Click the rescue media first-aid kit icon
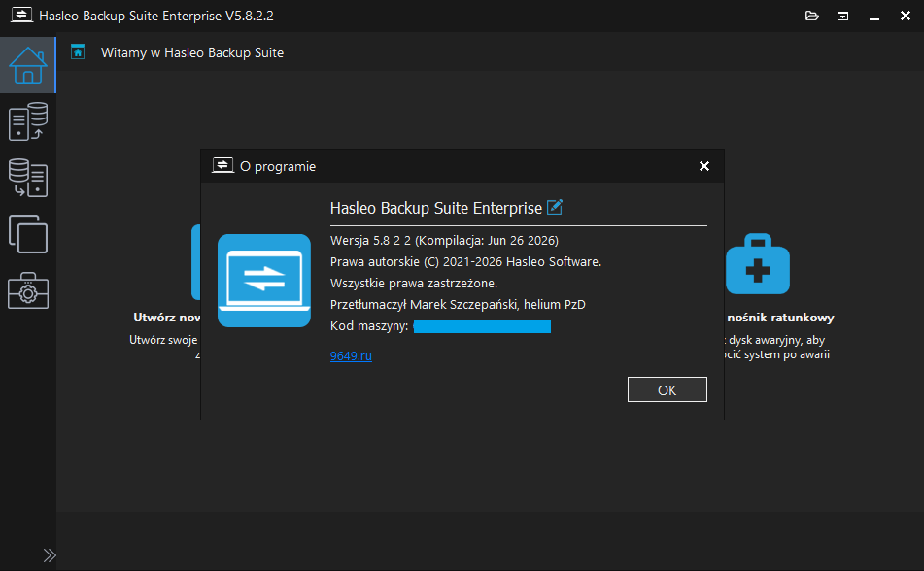Viewport: 924px width, 571px height. tap(758, 263)
